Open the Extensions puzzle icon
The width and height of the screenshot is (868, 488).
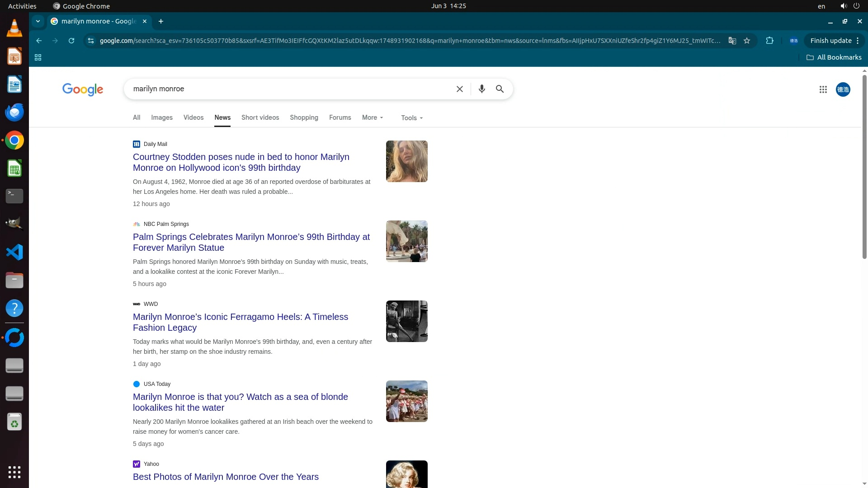(x=769, y=41)
